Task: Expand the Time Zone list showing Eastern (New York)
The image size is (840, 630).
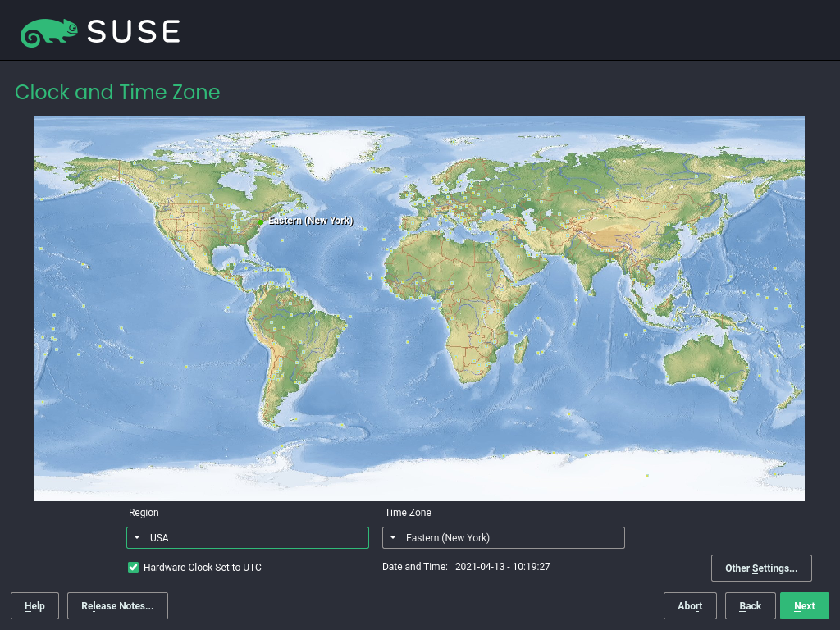Action: (x=504, y=538)
